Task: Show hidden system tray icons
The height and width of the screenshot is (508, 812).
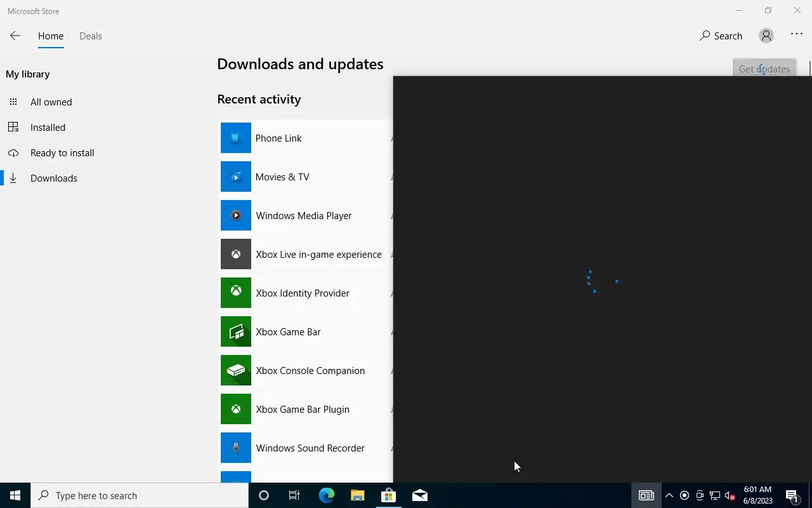Action: tap(669, 495)
